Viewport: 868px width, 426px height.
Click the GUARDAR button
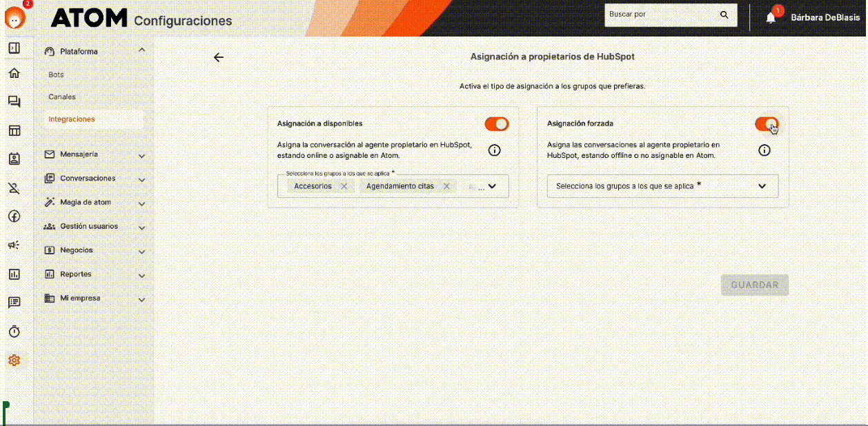coord(754,285)
